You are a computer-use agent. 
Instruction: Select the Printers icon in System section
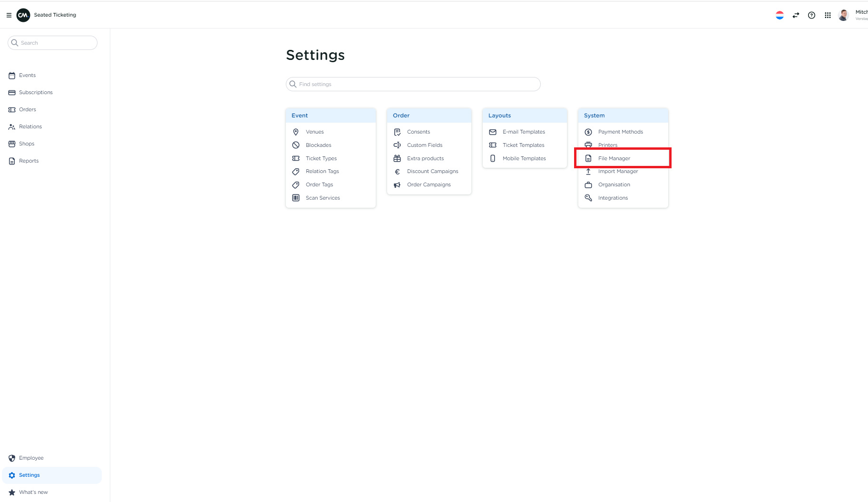point(588,145)
